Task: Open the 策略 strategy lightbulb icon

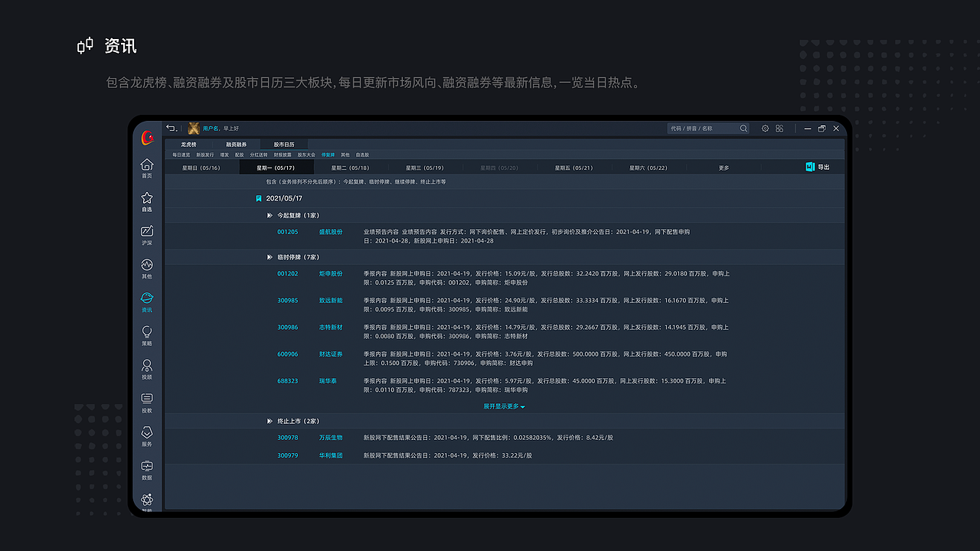Action: click(x=146, y=332)
